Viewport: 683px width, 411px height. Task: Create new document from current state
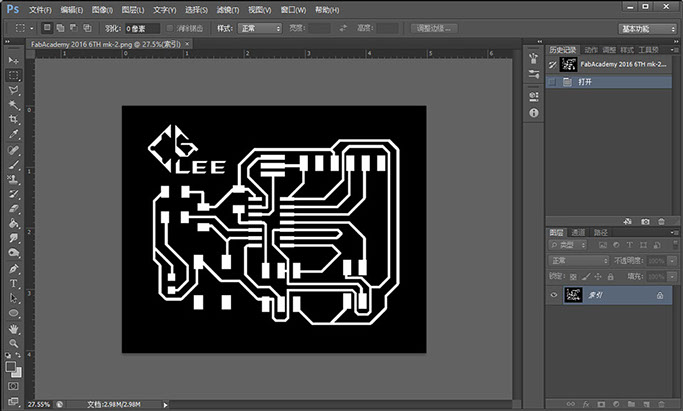tap(628, 222)
